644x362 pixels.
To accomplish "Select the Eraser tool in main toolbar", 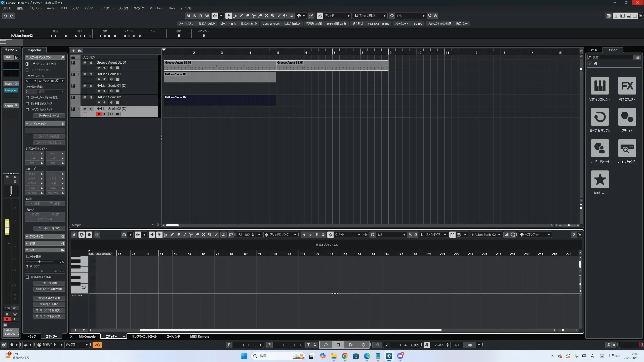I will pyautogui.click(x=247, y=16).
